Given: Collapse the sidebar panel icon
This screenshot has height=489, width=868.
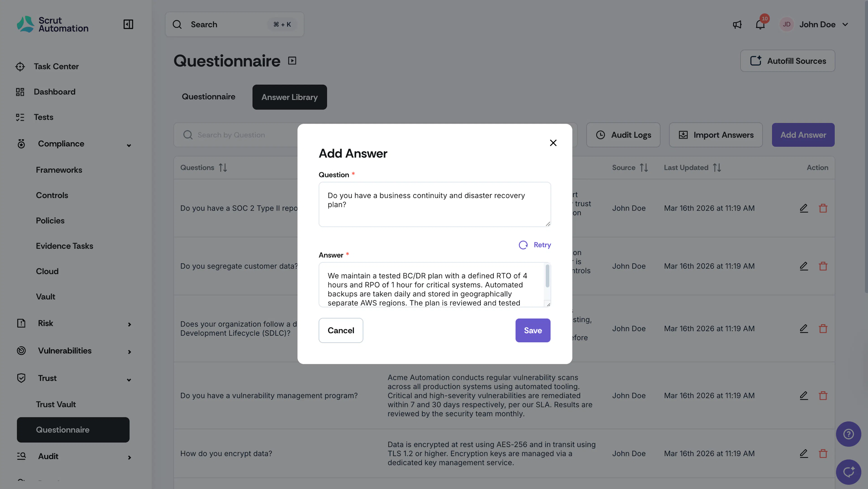Looking at the screenshot, I should pyautogui.click(x=128, y=24).
